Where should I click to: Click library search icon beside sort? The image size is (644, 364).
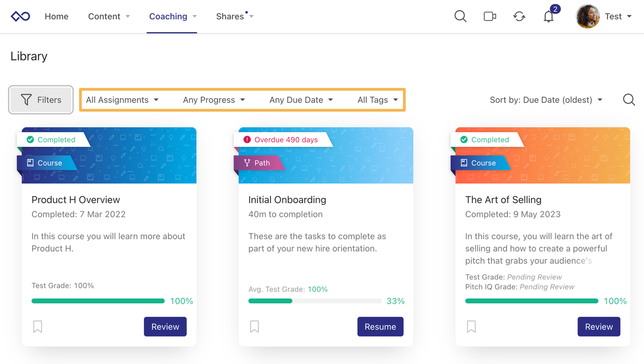click(628, 100)
